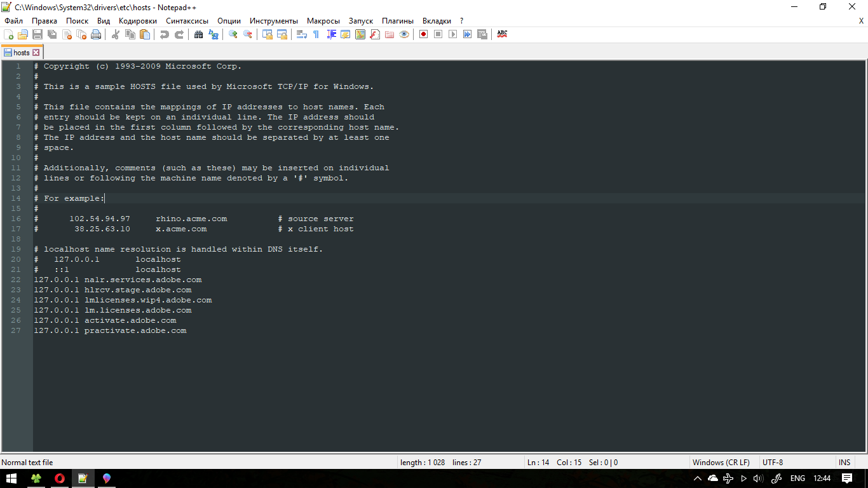Screen dimensions: 868x488
Task: Click 'Windows (CR LF)' in status bar
Action: coord(721,463)
